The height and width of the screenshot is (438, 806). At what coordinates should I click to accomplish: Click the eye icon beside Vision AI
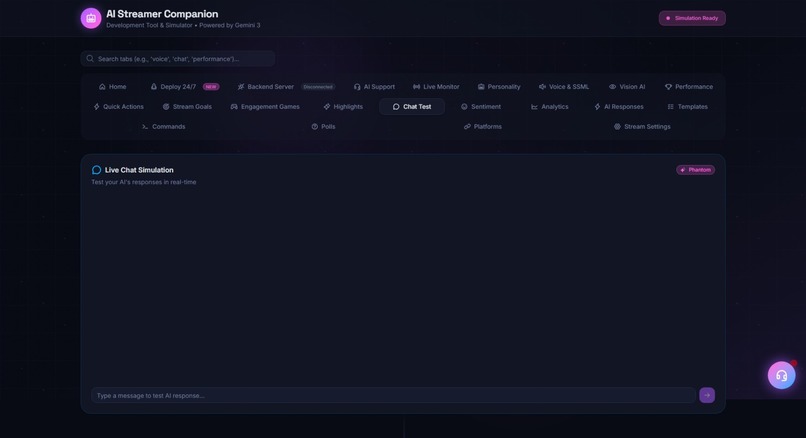pos(612,87)
